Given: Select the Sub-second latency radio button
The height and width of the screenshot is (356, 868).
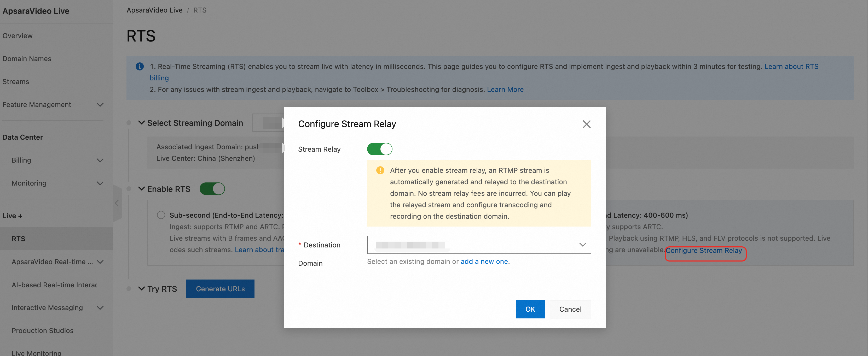Looking at the screenshot, I should tap(161, 215).
